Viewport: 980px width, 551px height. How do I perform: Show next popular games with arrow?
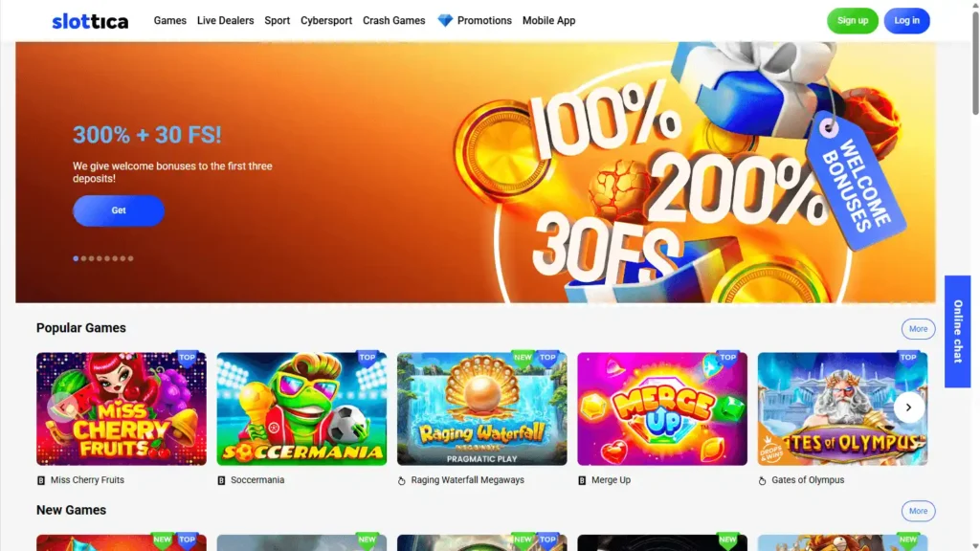[909, 408]
